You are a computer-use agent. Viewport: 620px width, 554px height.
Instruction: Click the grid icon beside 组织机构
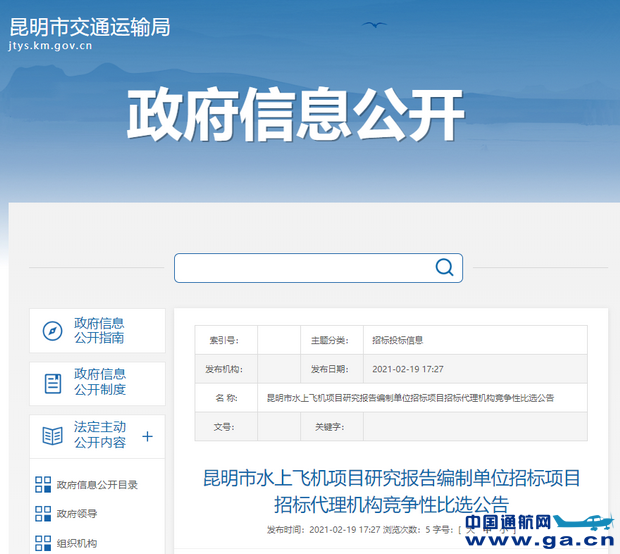(43, 543)
